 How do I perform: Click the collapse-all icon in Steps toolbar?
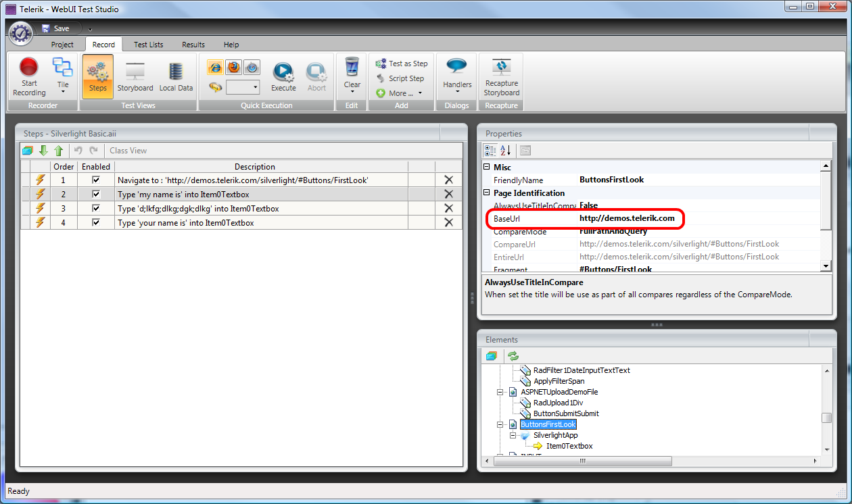28,151
